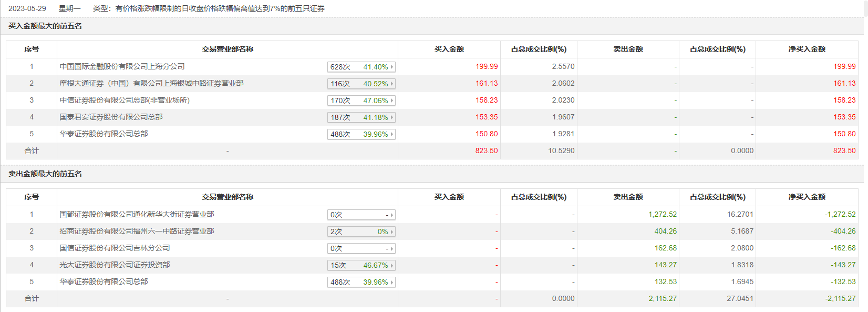Open the 15次 46.67% badge for 光大证券
The width and height of the screenshot is (868, 312).
[361, 265]
